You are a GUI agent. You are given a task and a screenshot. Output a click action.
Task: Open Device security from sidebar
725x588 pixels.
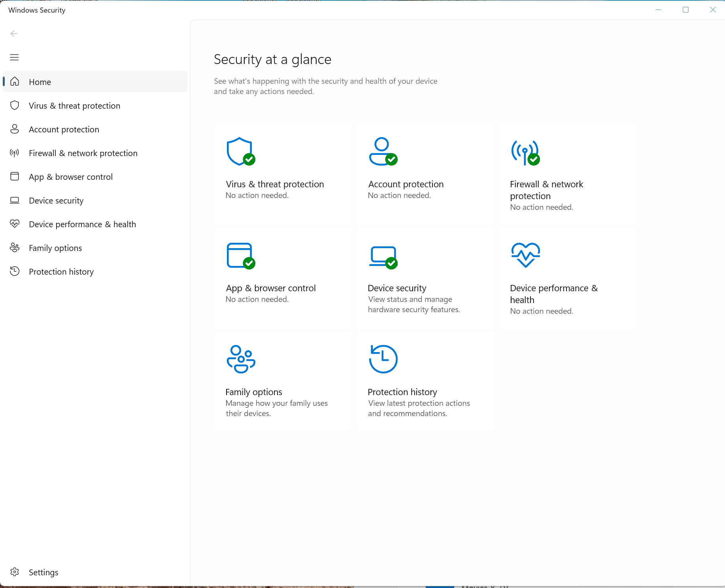pyautogui.click(x=95, y=200)
